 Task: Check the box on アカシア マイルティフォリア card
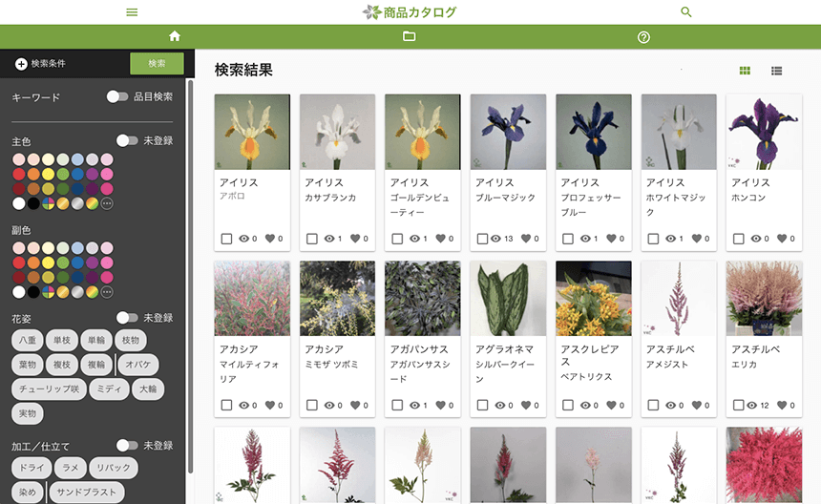click(x=226, y=405)
